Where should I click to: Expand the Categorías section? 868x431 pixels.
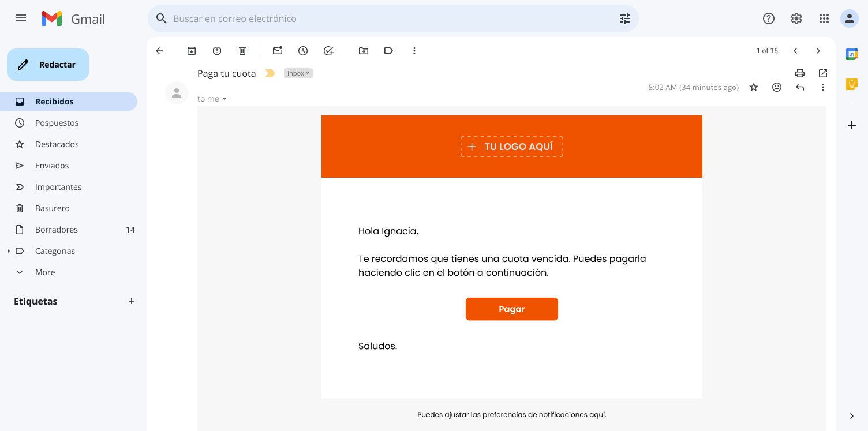click(8, 251)
